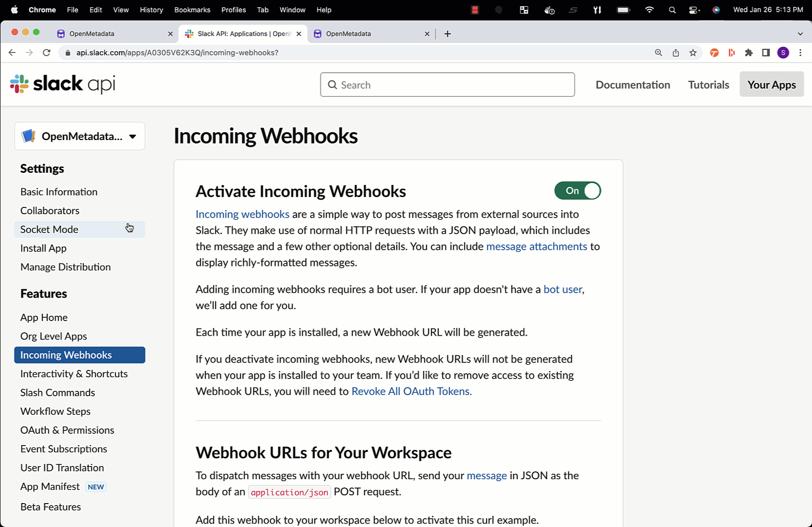The width and height of the screenshot is (812, 527).
Task: Open Your Apps
Action: pyautogui.click(x=771, y=84)
